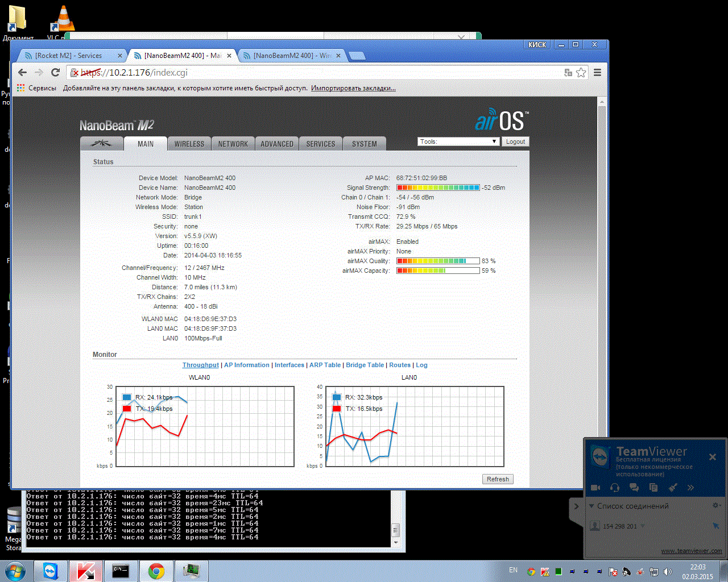Open the command prompt taskbar button
Image resolution: width=728 pixels, height=582 pixels.
pyautogui.click(x=121, y=571)
